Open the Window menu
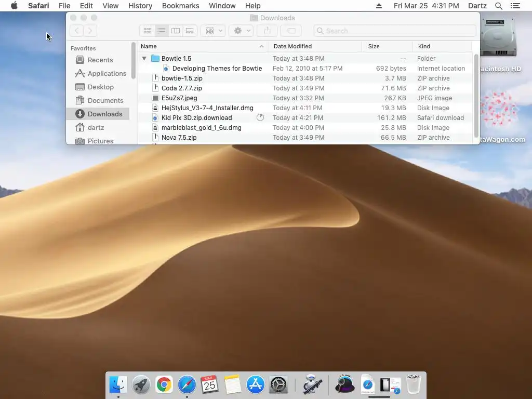 [x=222, y=6]
